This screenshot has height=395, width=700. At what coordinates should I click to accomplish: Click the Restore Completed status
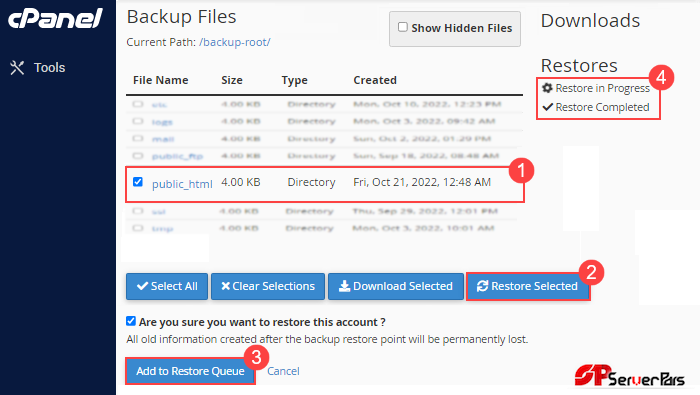pyautogui.click(x=596, y=107)
